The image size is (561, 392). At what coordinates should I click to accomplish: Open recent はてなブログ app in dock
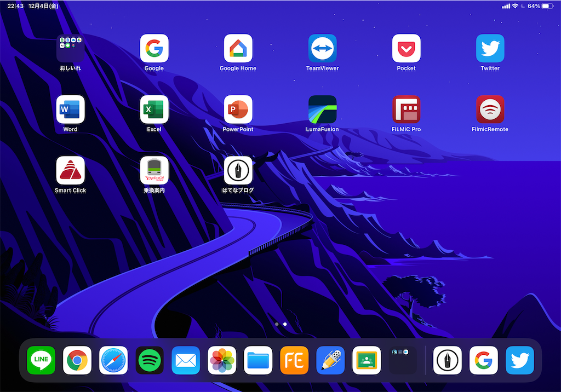pyautogui.click(x=447, y=360)
